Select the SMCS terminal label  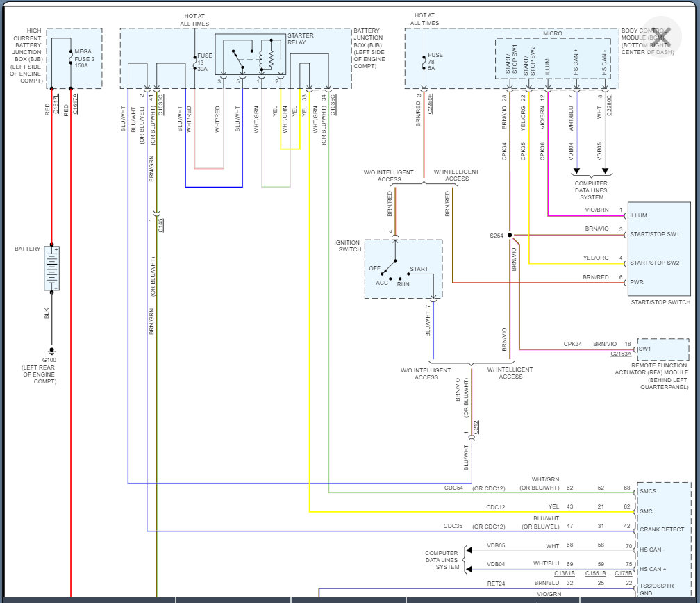point(648,491)
